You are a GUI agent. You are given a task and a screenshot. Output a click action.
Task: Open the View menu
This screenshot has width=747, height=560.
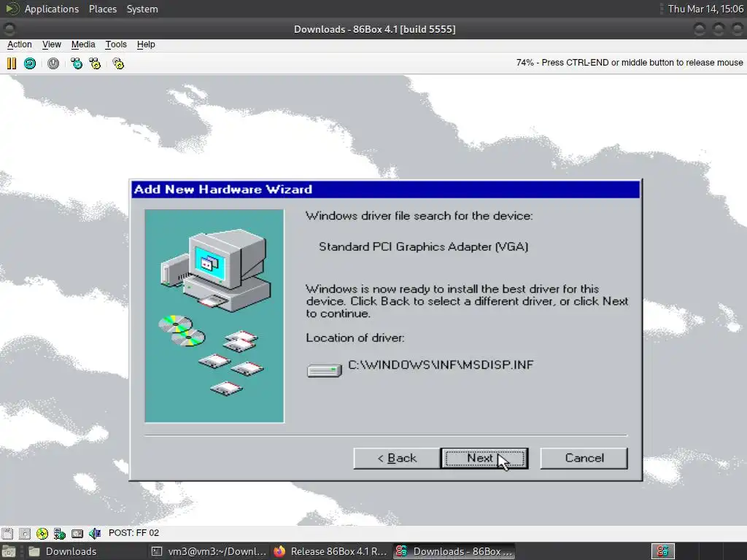pos(52,44)
